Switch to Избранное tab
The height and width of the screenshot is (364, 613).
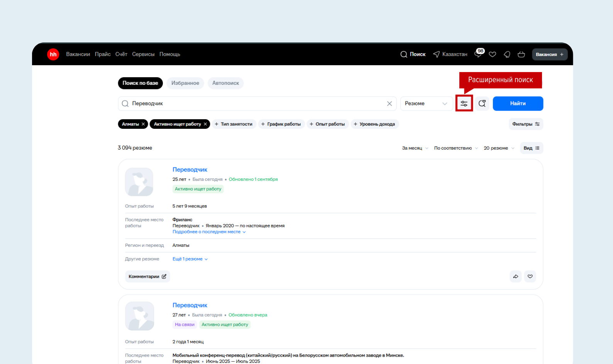tap(185, 83)
